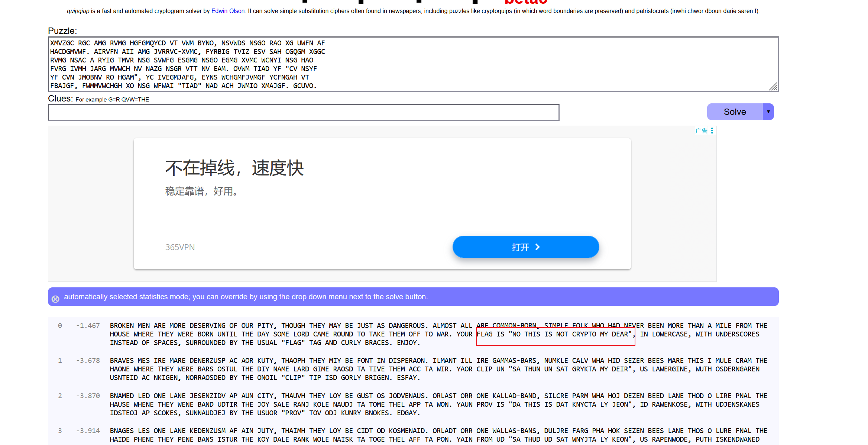Click the ad subtitle 稳定靠谱，好用
This screenshot has height=445, width=868.
[x=201, y=191]
